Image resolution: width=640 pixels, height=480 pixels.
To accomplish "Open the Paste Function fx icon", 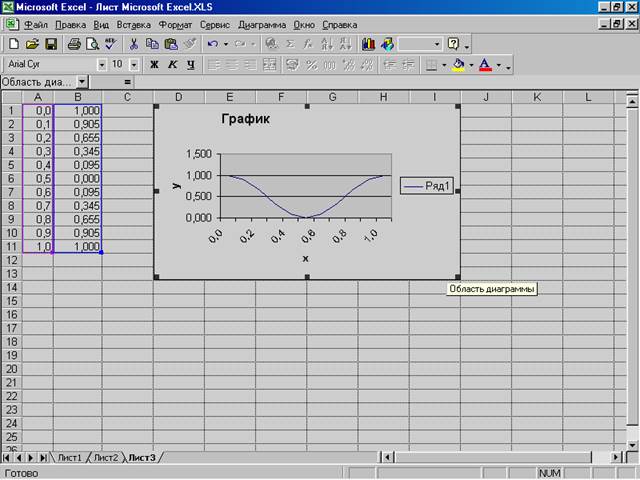I will pos(308,44).
